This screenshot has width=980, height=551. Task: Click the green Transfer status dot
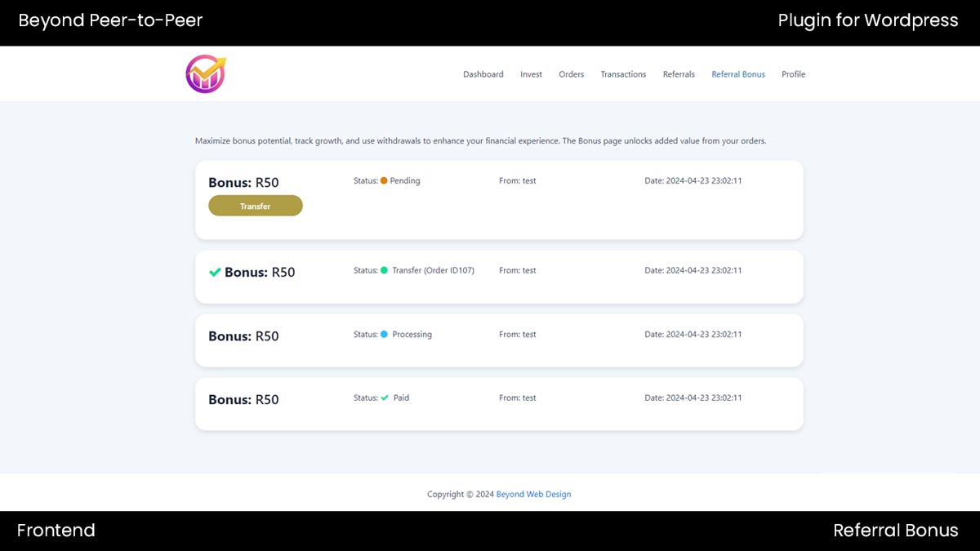tap(385, 270)
